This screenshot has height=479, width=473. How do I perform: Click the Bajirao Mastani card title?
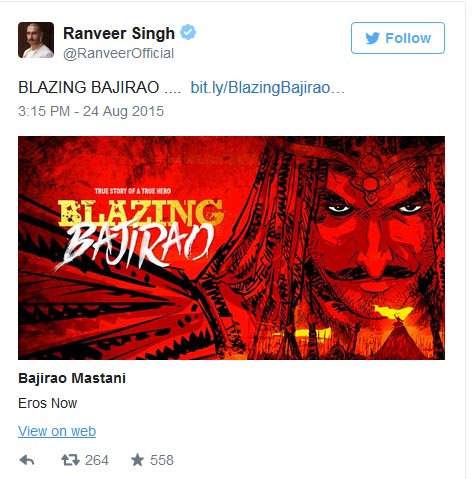tap(72, 378)
